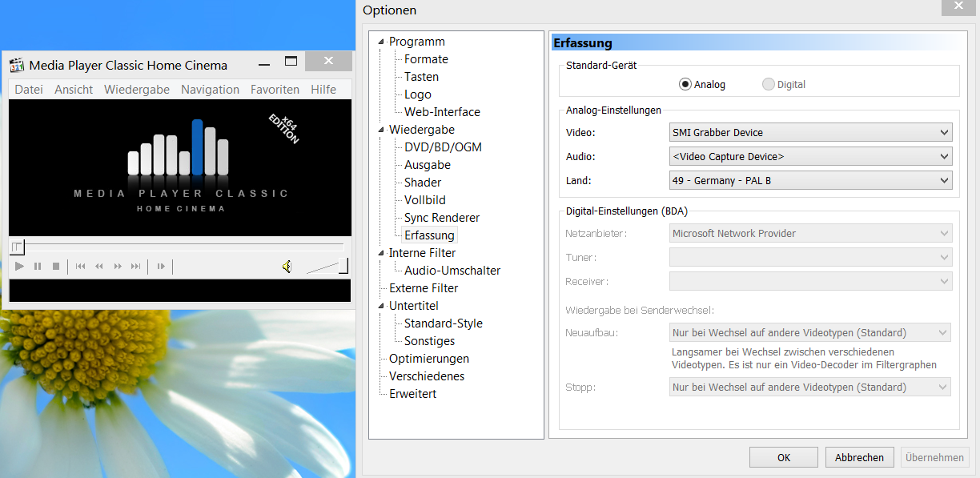Click the Pause button in the player

coord(38,266)
